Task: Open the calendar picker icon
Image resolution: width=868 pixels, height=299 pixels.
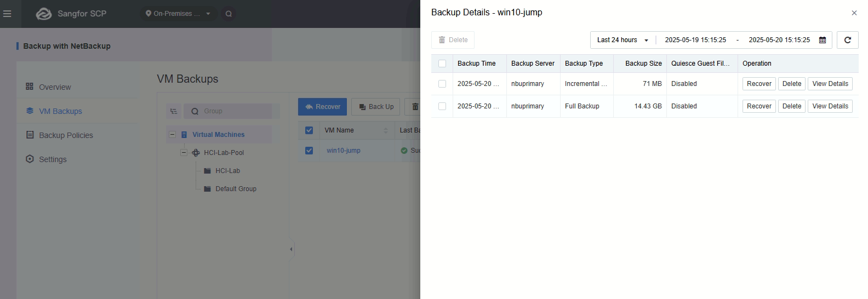Action: (x=823, y=40)
